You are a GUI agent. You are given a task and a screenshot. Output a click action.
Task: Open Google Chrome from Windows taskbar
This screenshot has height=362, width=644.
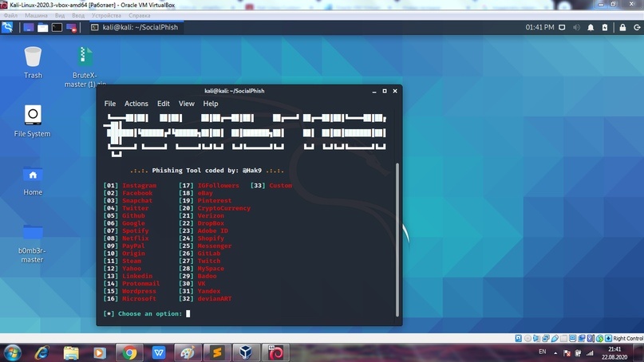coord(130,353)
